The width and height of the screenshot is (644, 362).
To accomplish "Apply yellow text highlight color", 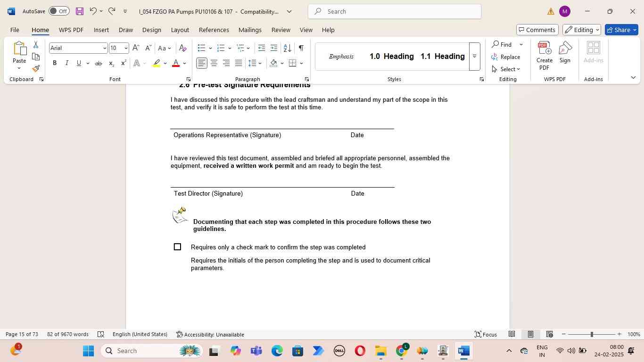I will pos(157,63).
